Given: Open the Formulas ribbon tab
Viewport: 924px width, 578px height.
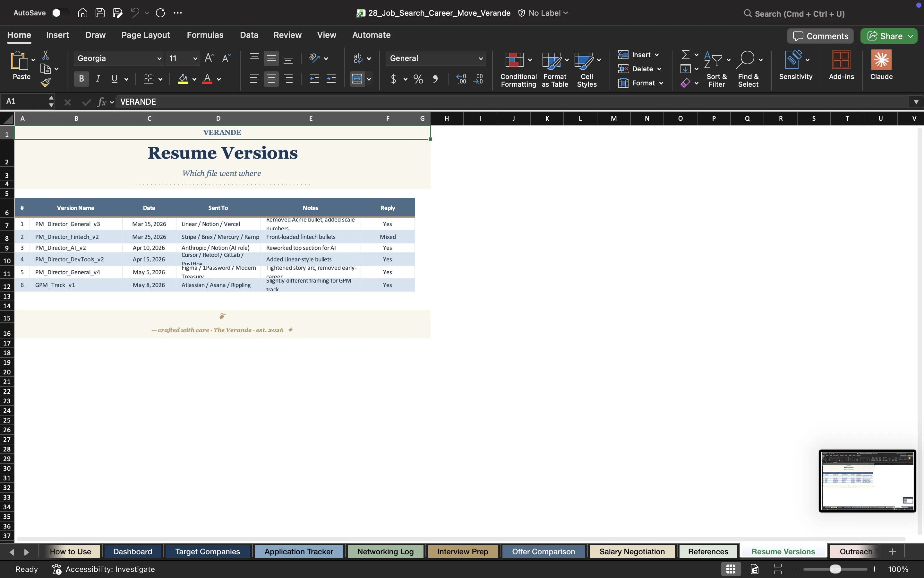Looking at the screenshot, I should pyautogui.click(x=205, y=35).
